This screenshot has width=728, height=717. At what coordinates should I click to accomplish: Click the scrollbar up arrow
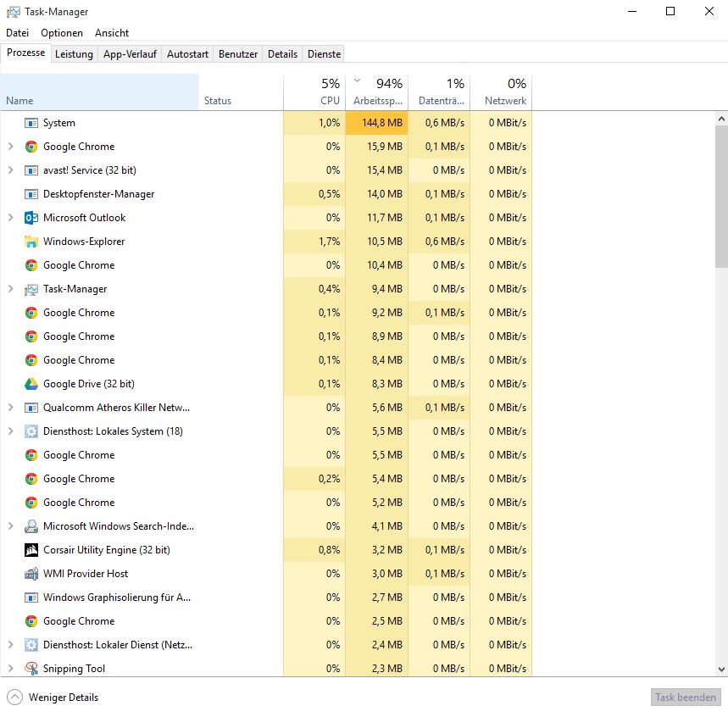(x=721, y=119)
